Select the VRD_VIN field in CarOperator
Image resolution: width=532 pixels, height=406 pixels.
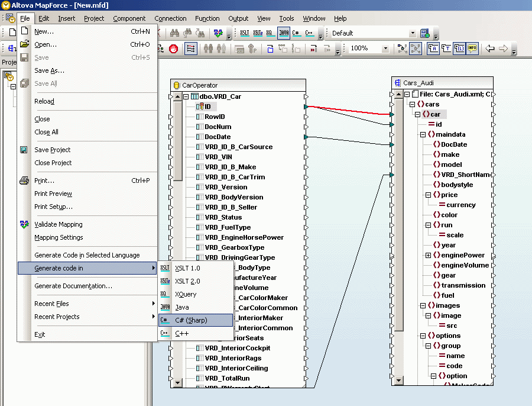click(218, 157)
